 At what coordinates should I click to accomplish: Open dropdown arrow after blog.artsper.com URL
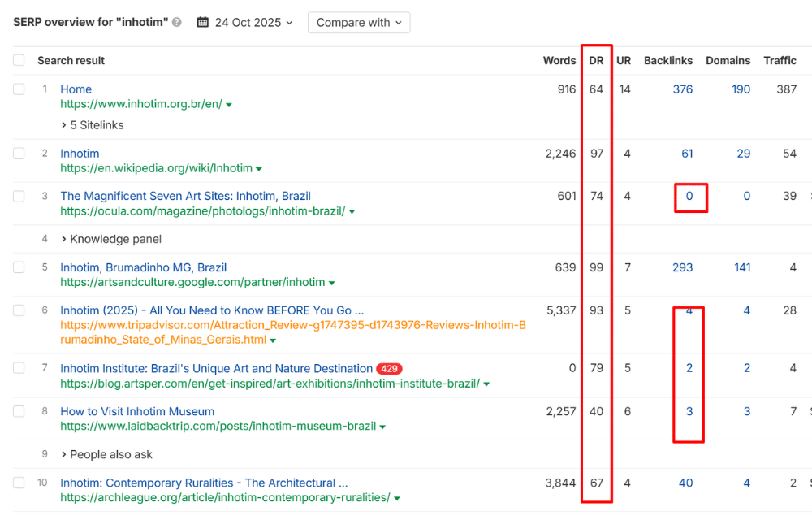coord(486,384)
